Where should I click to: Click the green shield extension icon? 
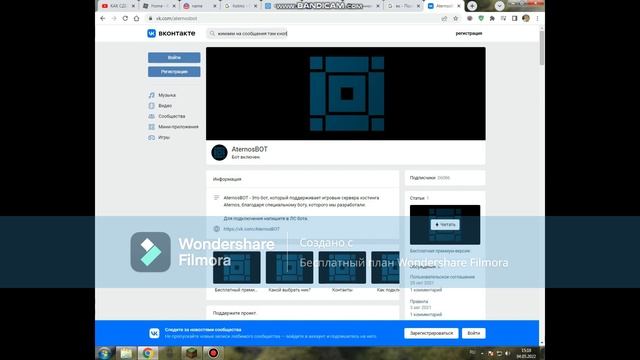pyautogui.click(x=481, y=18)
